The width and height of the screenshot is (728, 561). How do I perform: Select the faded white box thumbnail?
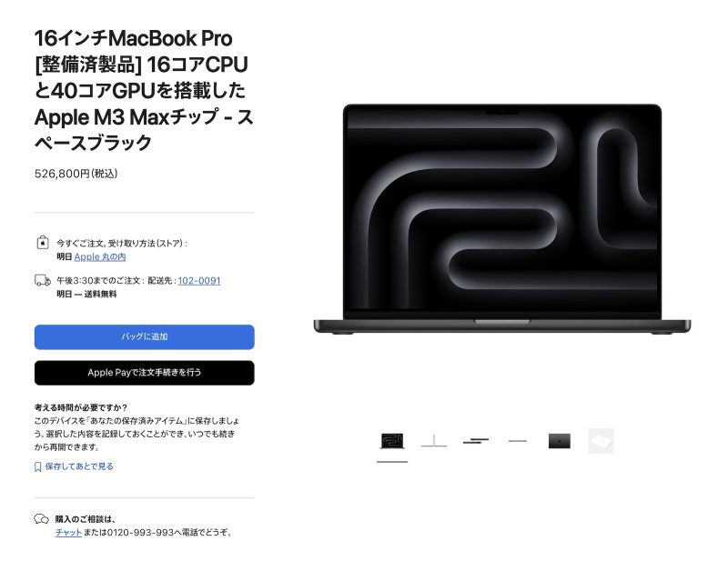[x=602, y=441]
